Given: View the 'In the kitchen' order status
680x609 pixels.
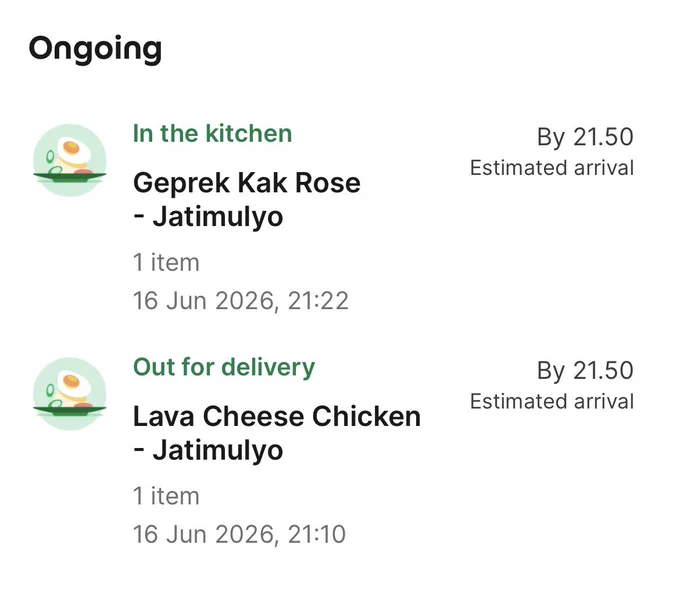Looking at the screenshot, I should tap(212, 133).
